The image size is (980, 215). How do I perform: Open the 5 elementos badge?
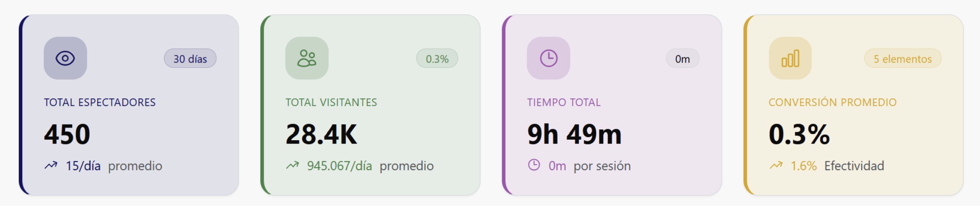(x=903, y=59)
